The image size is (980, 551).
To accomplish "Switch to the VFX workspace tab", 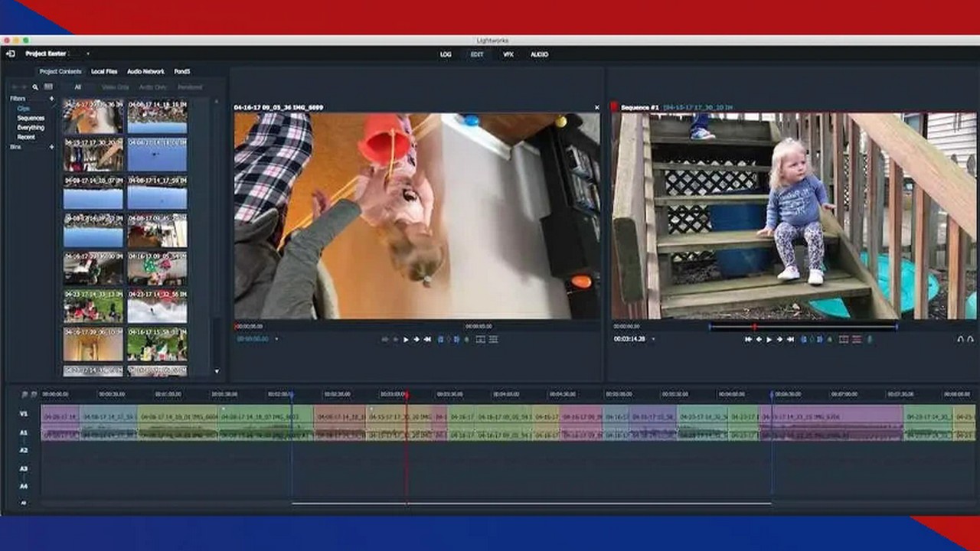I will coord(508,54).
